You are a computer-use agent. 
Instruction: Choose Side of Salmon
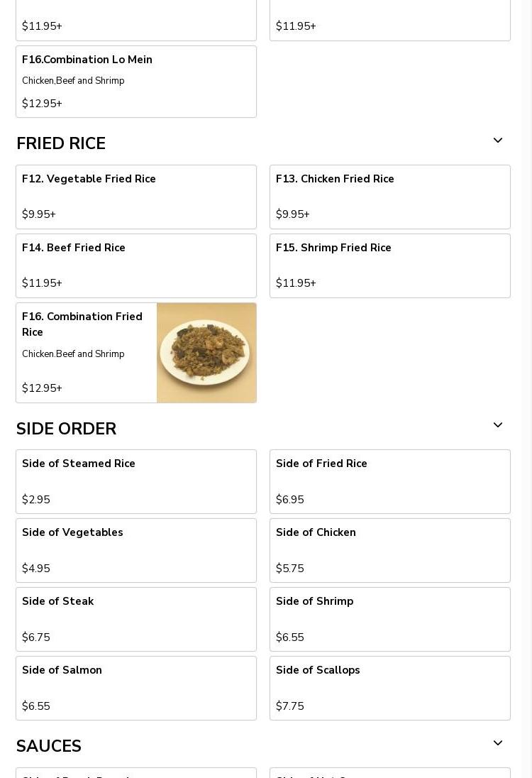point(136,688)
